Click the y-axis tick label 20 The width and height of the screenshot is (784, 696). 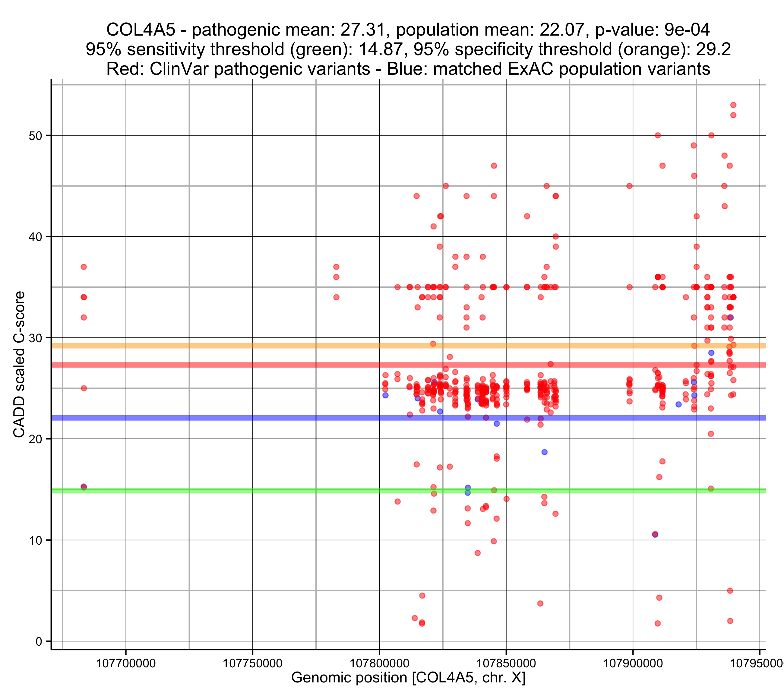tap(35, 439)
